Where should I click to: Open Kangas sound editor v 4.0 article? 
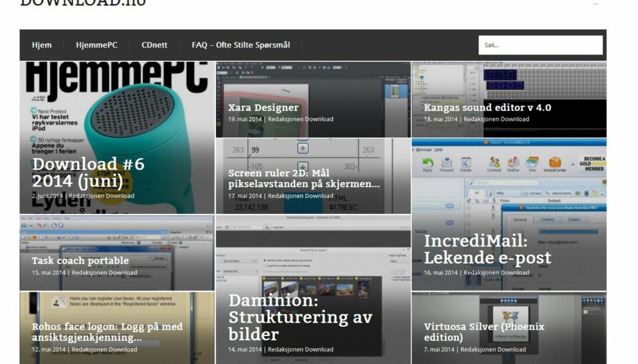click(x=487, y=108)
